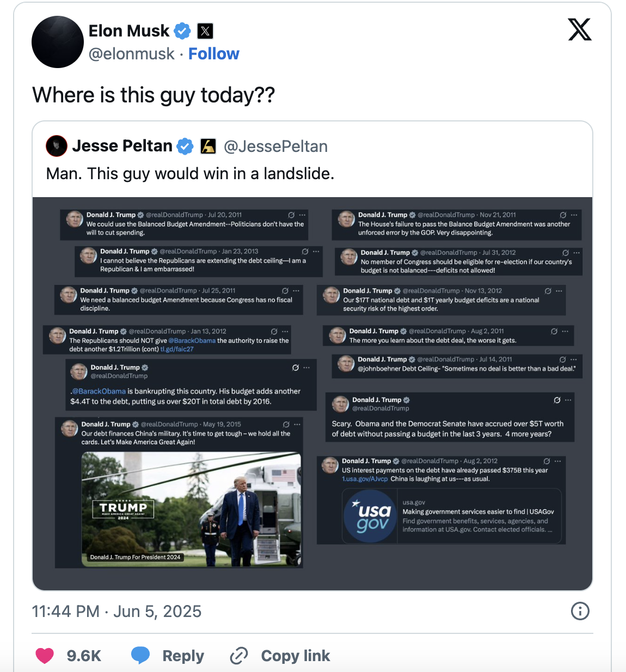The height and width of the screenshot is (672, 626).
Task: Click the Elon Musk display name
Action: [x=129, y=31]
